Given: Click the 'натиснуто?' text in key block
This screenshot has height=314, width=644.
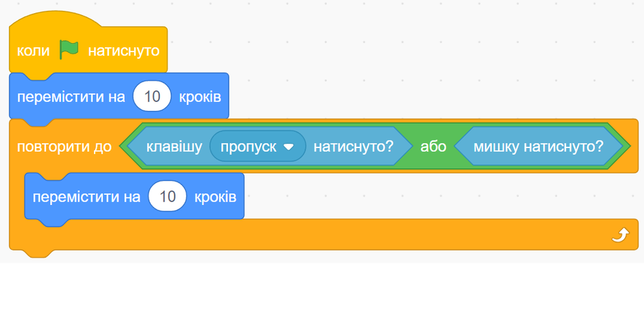Looking at the screenshot, I should point(354,147).
